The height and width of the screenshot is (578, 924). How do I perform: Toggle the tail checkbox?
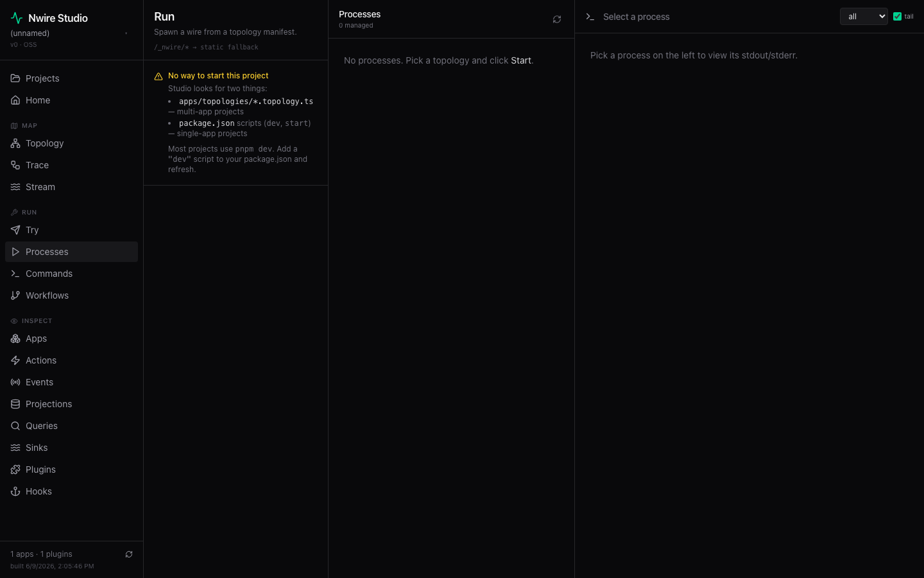pyautogui.click(x=897, y=17)
